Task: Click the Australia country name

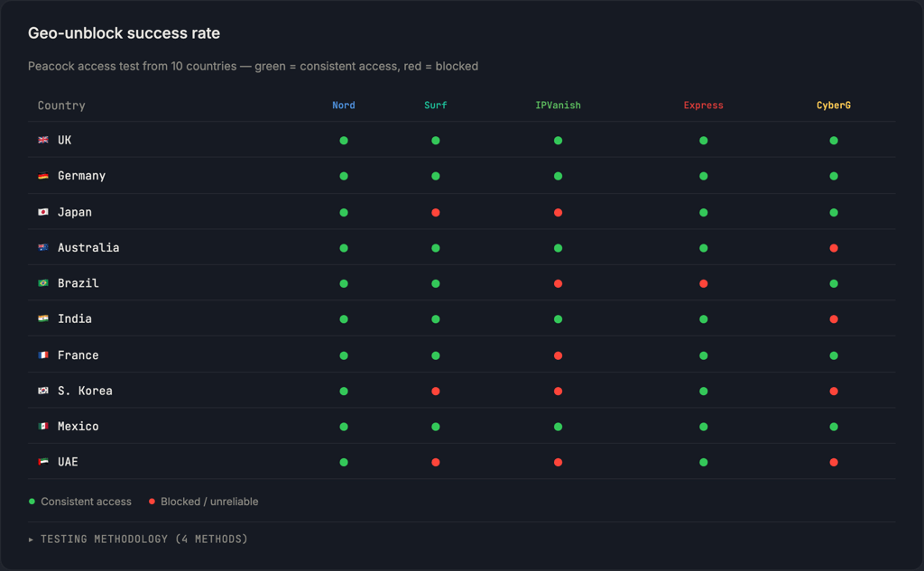Action: 88,247
